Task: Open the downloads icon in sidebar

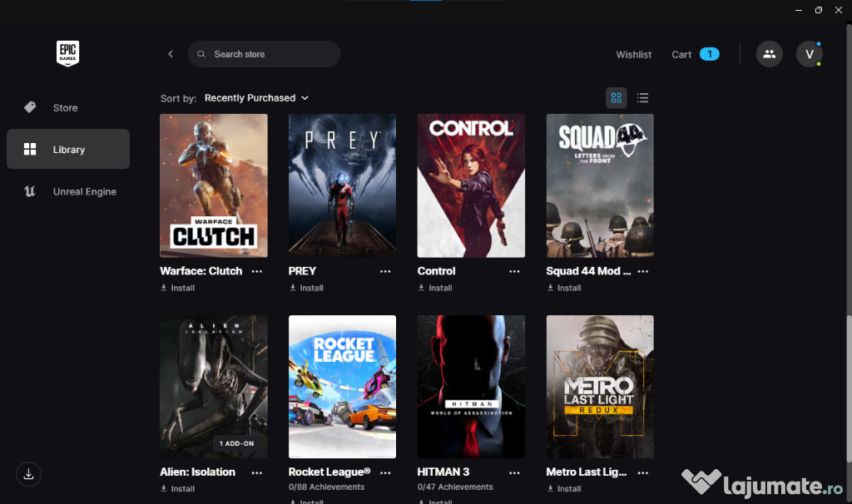Action: coord(29,474)
